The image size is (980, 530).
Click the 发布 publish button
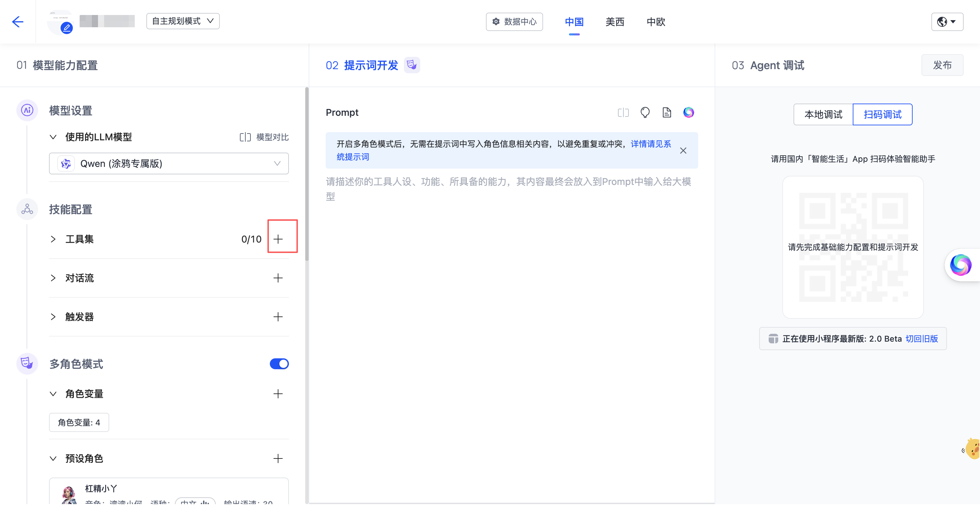pos(942,65)
